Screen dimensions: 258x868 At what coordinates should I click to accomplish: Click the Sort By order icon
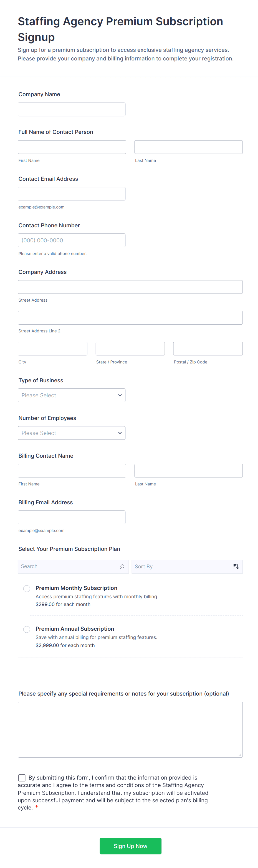click(x=236, y=566)
